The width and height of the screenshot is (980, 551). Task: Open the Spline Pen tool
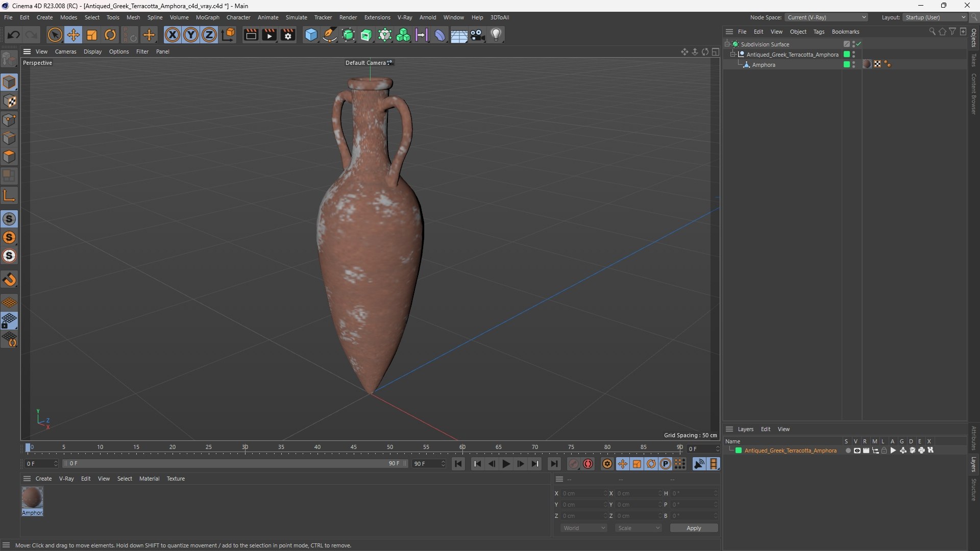(330, 35)
